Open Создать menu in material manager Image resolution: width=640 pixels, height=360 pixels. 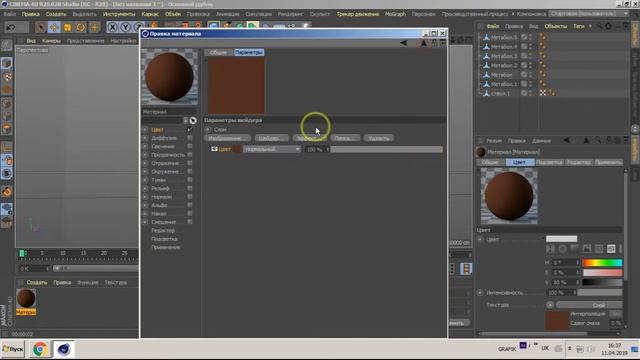point(37,282)
